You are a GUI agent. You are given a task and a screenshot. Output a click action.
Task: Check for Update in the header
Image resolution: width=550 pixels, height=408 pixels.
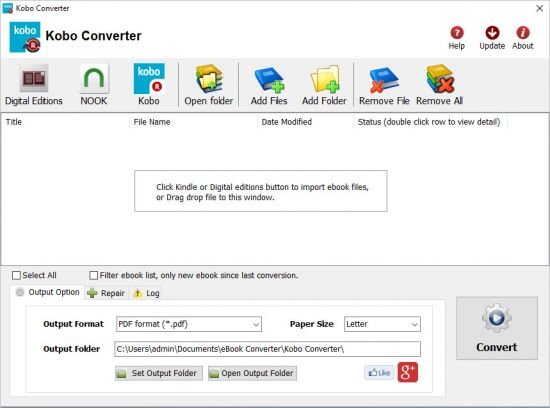click(492, 38)
